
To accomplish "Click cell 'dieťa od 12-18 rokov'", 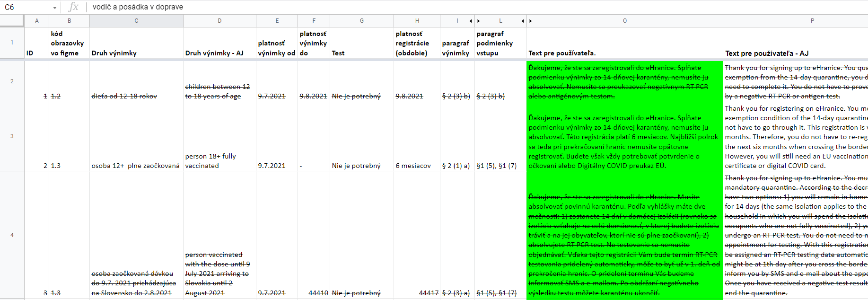I will (x=137, y=81).
